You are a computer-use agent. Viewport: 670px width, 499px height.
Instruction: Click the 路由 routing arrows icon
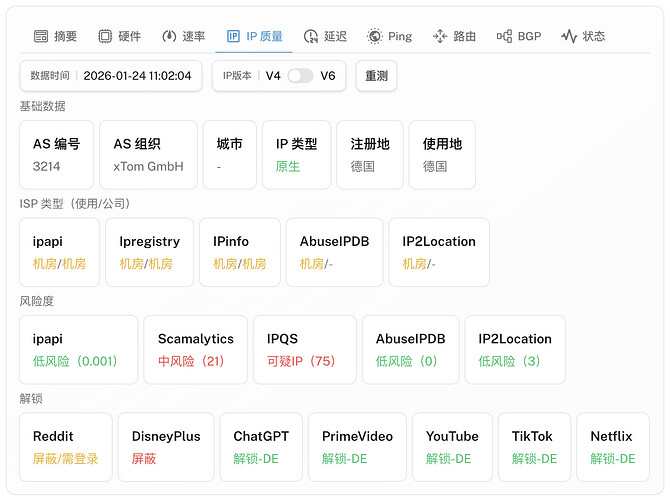coord(440,36)
